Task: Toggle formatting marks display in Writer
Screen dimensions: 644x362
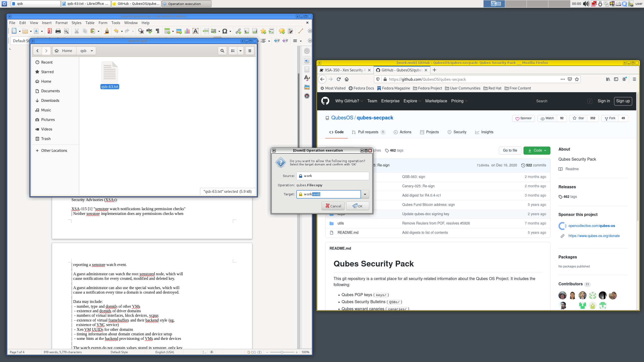Action: coord(157,31)
